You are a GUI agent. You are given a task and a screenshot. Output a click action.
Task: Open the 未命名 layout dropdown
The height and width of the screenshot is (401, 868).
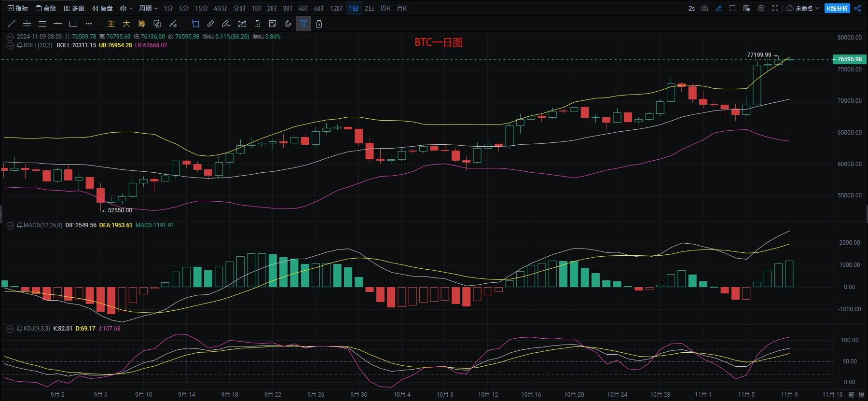[803, 8]
